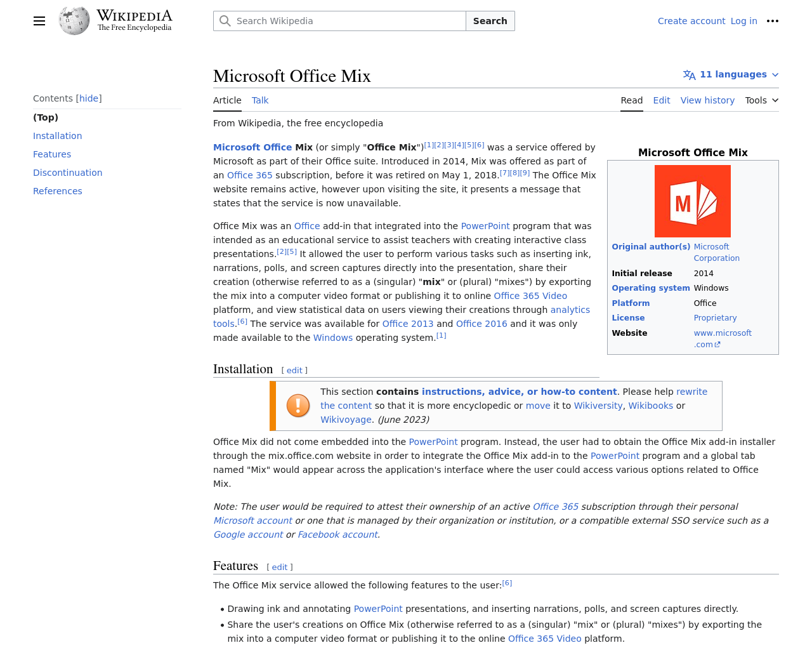812x650 pixels.
Task: Open License infobox link
Action: click(628, 318)
